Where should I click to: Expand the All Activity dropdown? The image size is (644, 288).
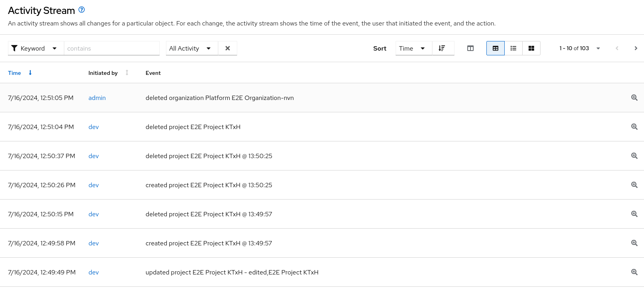tap(191, 48)
